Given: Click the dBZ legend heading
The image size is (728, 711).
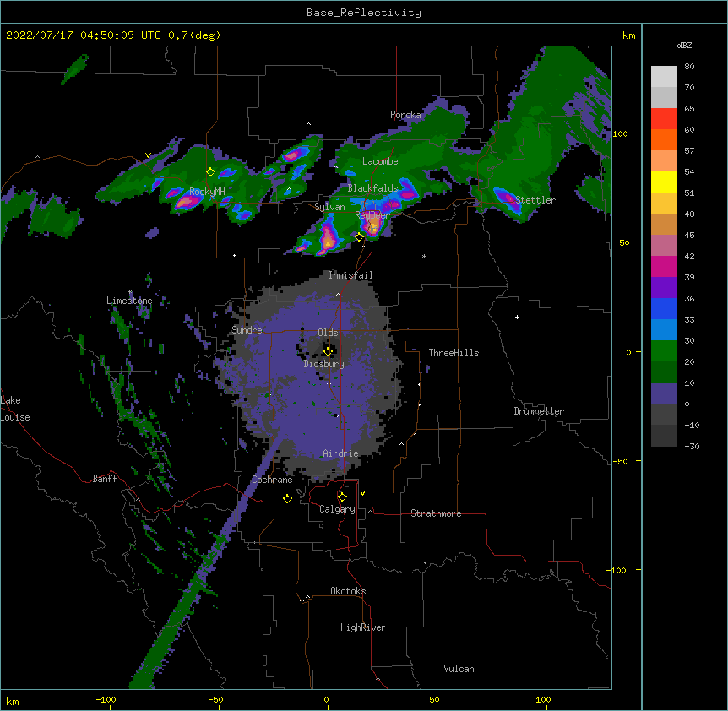Looking at the screenshot, I should (684, 46).
